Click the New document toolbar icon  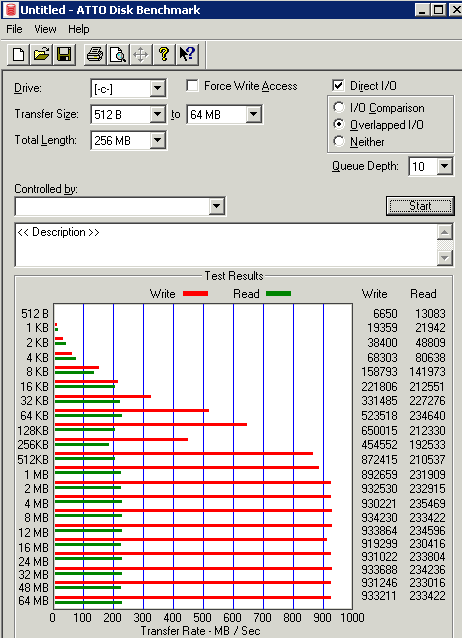tap(18, 55)
